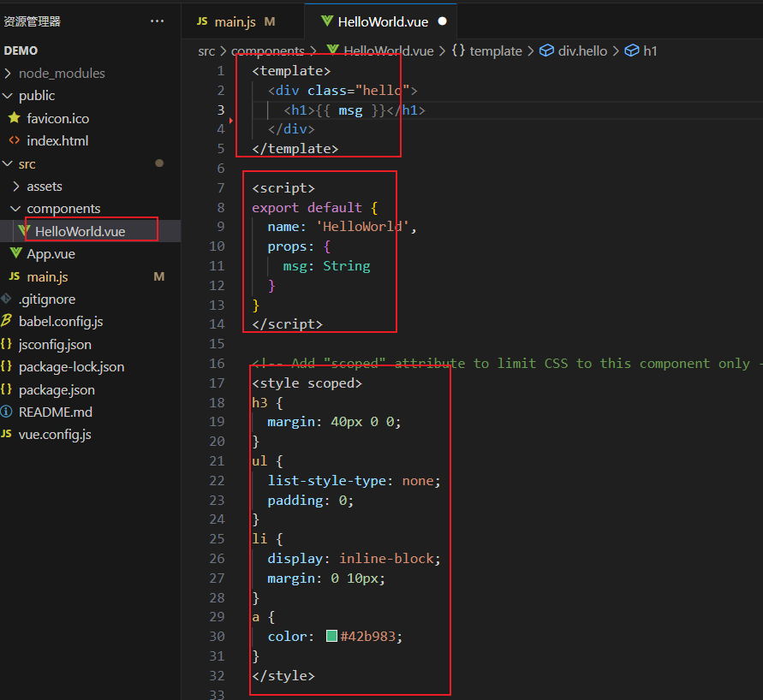Click the template breadcrumb segment
Image resolution: width=763 pixels, height=700 pixels.
tap(495, 51)
